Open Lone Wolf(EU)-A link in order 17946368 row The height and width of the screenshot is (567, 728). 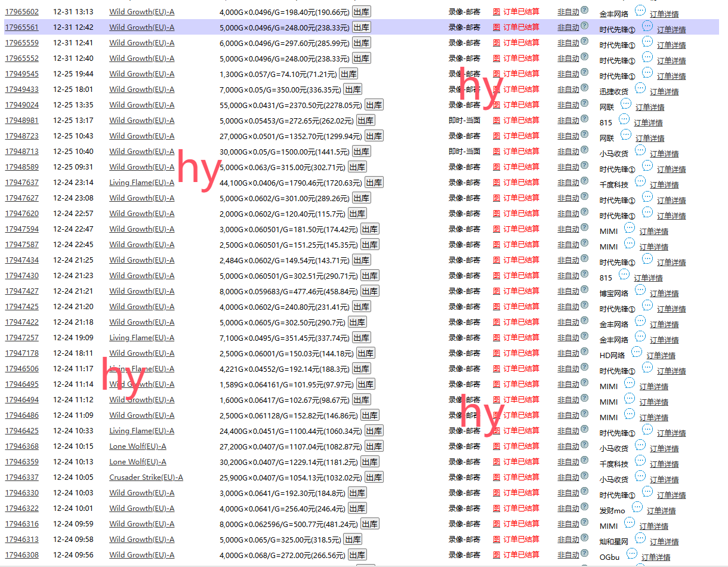(x=137, y=446)
